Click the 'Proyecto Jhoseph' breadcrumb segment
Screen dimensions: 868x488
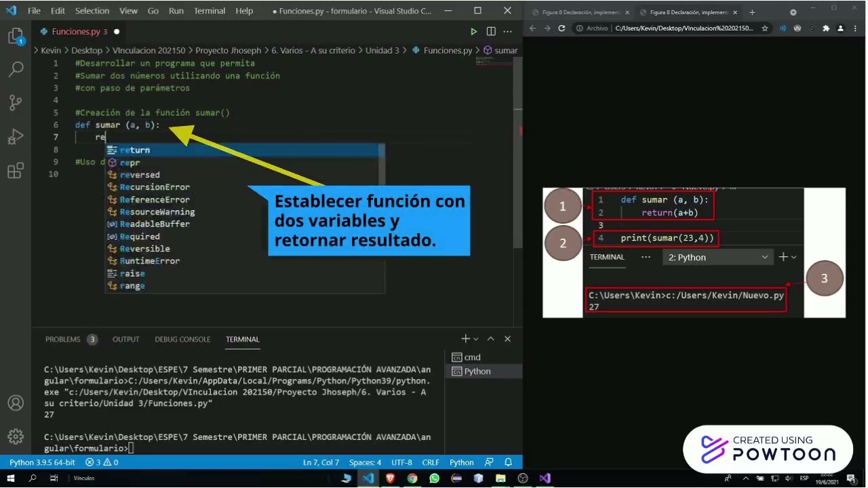[228, 50]
